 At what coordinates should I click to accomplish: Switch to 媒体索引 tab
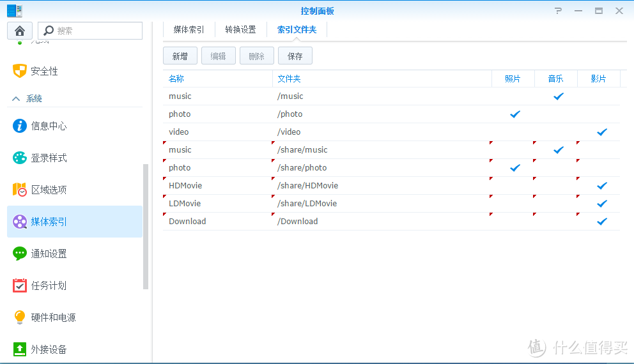coord(189,29)
